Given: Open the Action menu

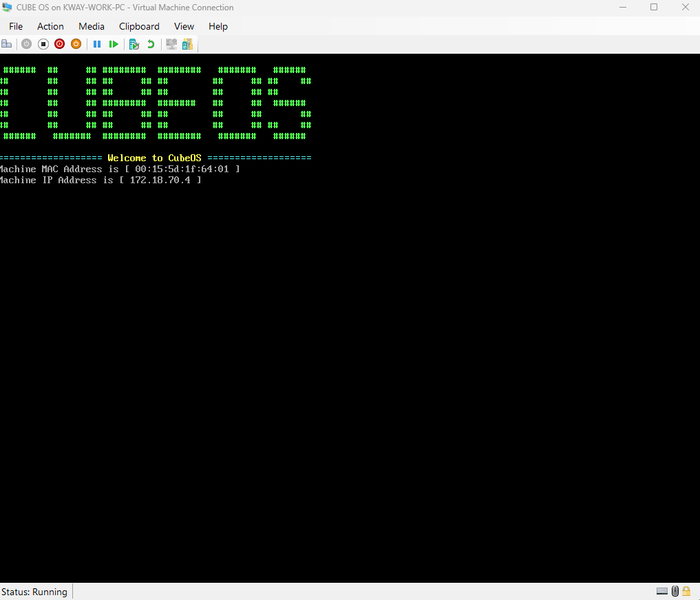Looking at the screenshot, I should [50, 26].
